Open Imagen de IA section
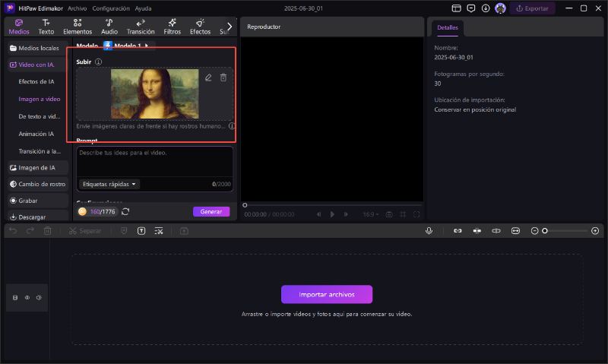The width and height of the screenshot is (608, 364). tap(38, 167)
